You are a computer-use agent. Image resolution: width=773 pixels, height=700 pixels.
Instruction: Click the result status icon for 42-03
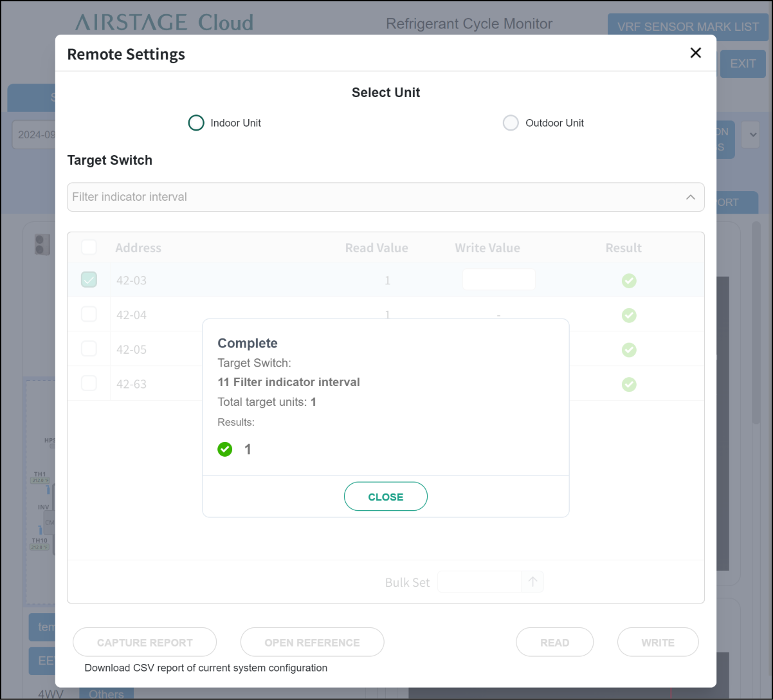point(629,281)
